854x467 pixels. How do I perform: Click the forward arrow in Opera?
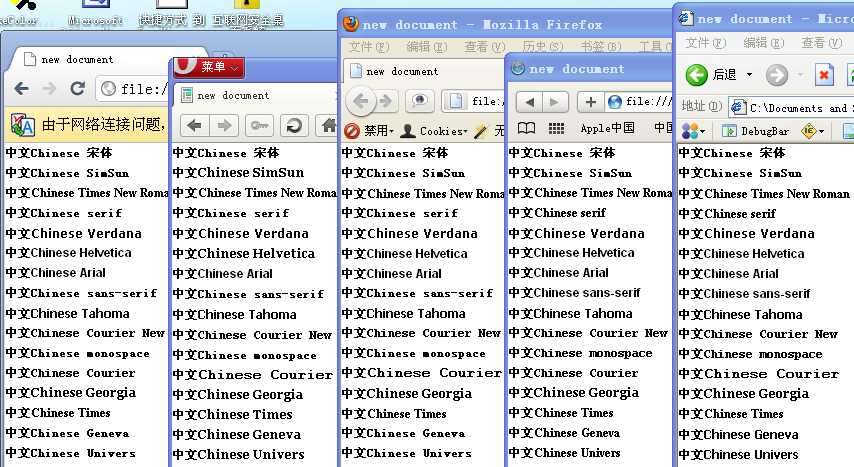(224, 126)
